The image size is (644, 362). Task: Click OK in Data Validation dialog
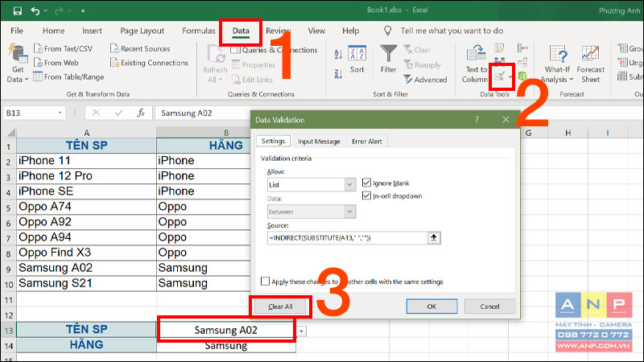[x=431, y=306]
